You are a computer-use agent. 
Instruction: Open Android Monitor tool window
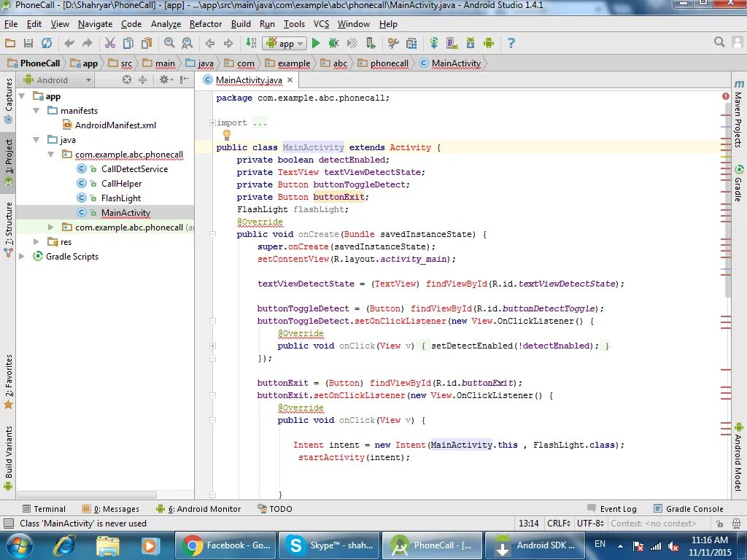(x=198, y=508)
